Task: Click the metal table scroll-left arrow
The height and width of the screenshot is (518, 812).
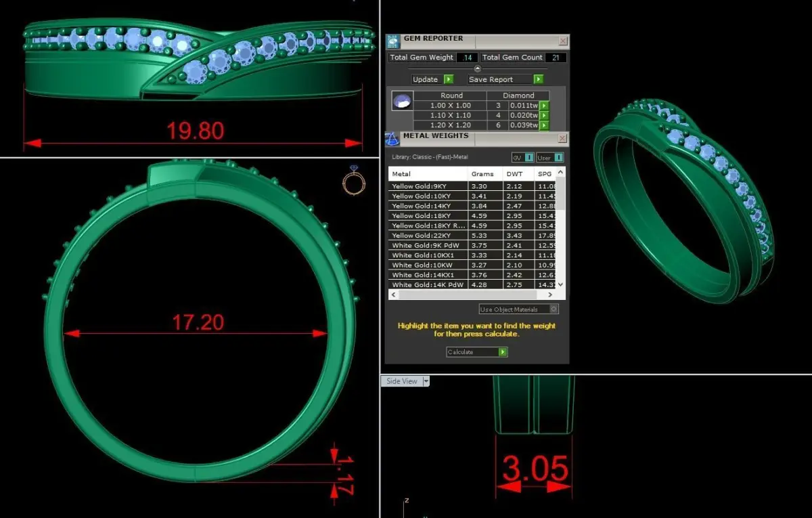Action: [393, 295]
